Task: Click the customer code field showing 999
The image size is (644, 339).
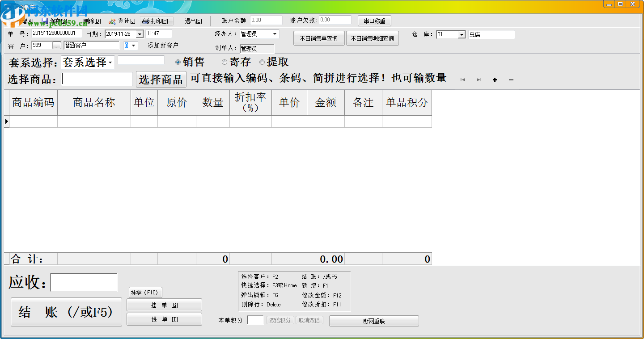Action: [x=42, y=45]
